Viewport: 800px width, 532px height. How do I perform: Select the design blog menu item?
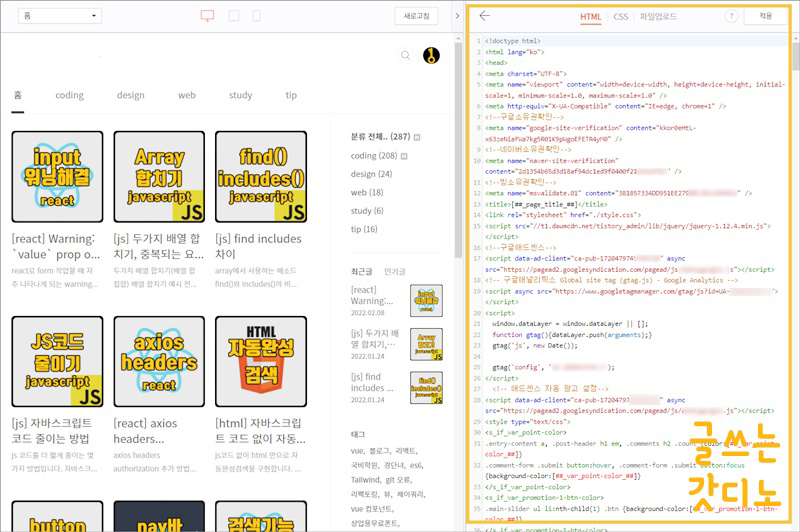point(131,95)
